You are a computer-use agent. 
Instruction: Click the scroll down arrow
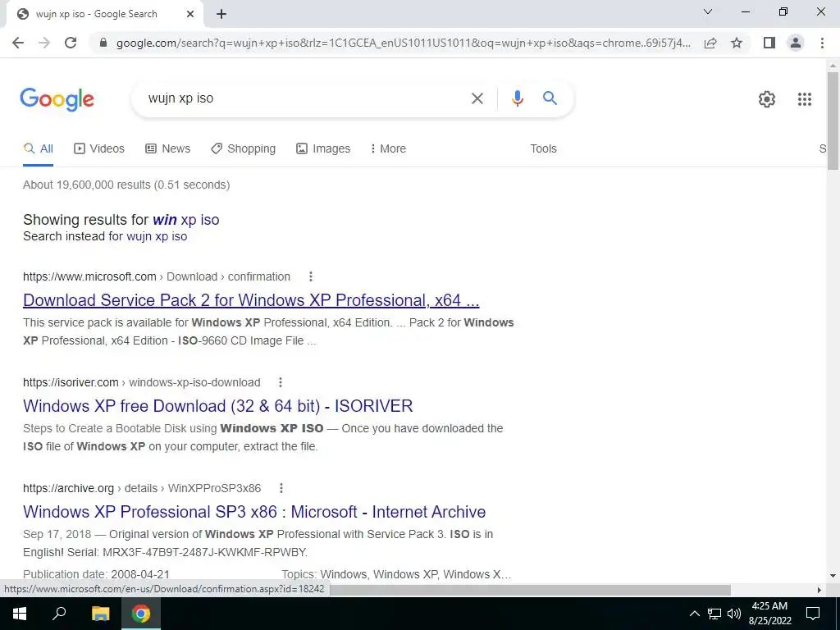click(833, 576)
